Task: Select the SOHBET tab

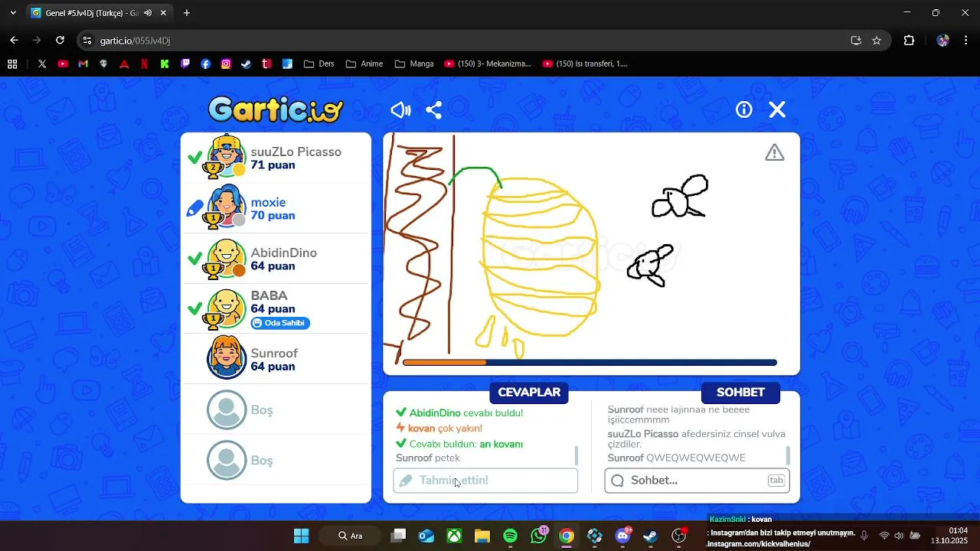Action: [x=740, y=393]
